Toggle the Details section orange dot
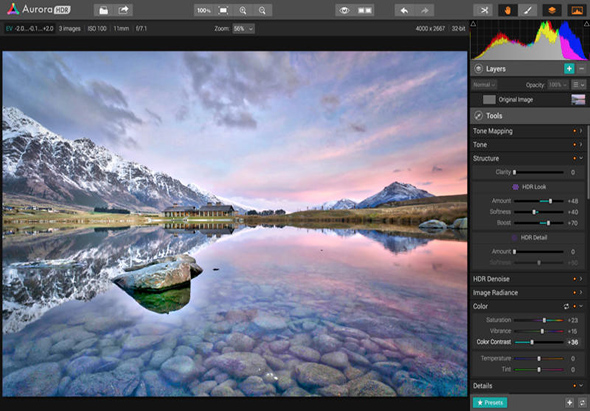 [575, 386]
